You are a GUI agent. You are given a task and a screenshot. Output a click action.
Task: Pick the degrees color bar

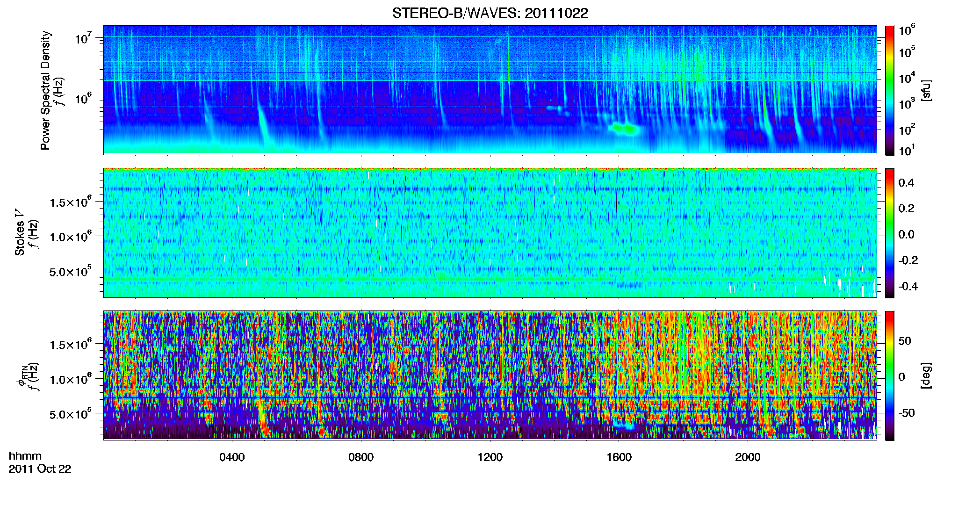click(x=890, y=375)
